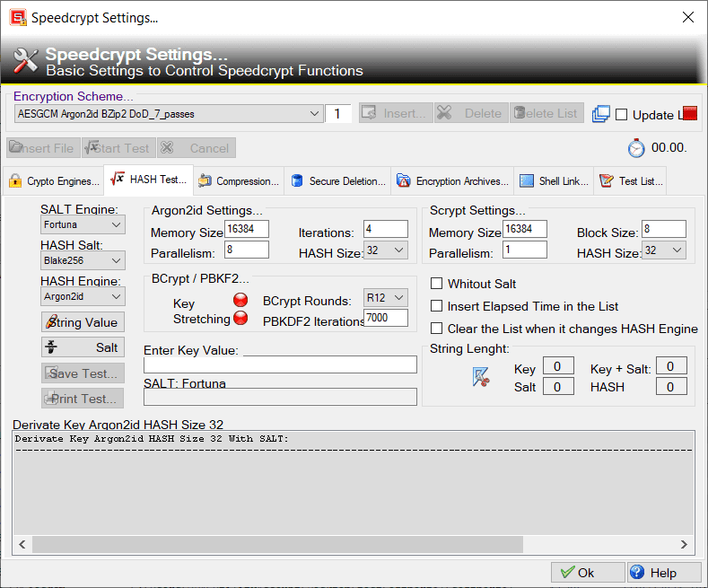Toggle the Update checkbox
Viewport: 708px width, 588px height.
(x=621, y=114)
